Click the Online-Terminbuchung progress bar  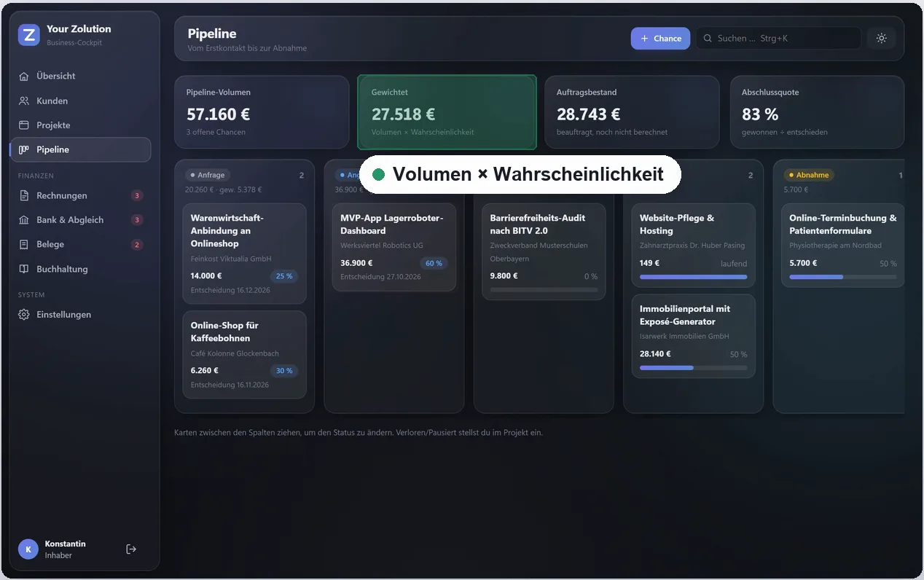844,277
